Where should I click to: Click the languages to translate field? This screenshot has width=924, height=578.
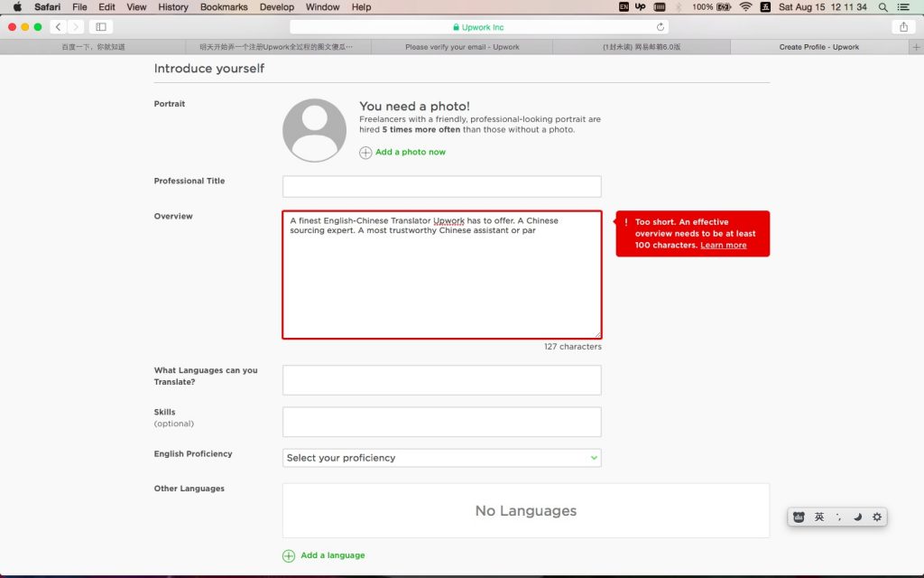(x=441, y=380)
